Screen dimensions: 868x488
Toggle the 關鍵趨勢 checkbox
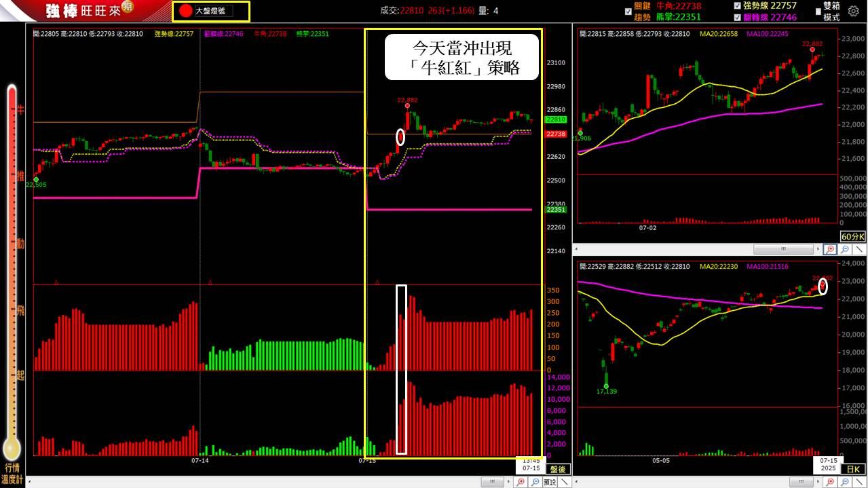point(628,12)
